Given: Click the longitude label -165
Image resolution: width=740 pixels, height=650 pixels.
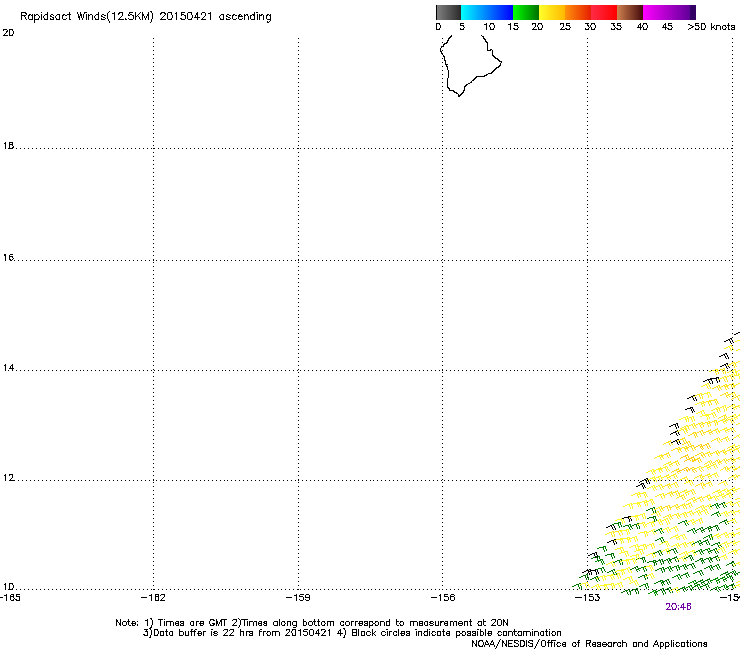Looking at the screenshot, I should pos(10,598).
